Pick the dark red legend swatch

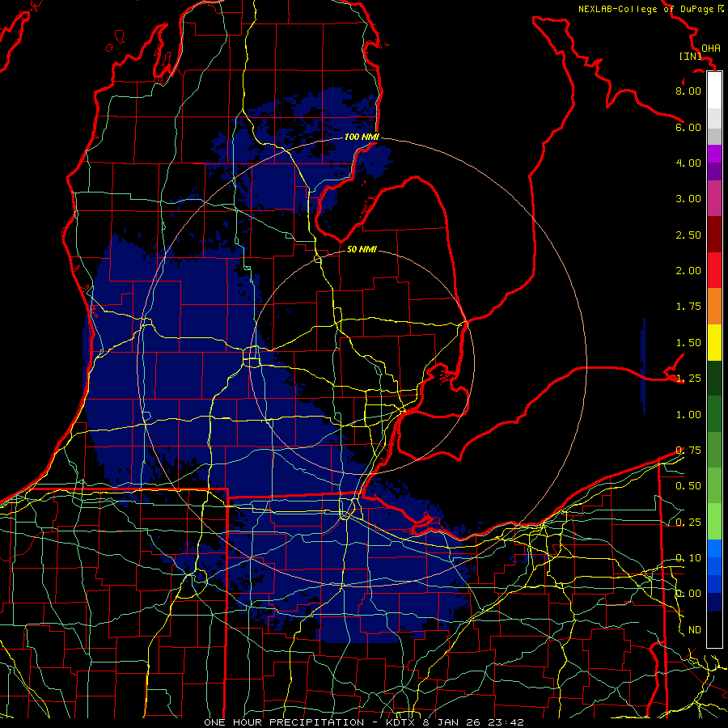point(714,235)
